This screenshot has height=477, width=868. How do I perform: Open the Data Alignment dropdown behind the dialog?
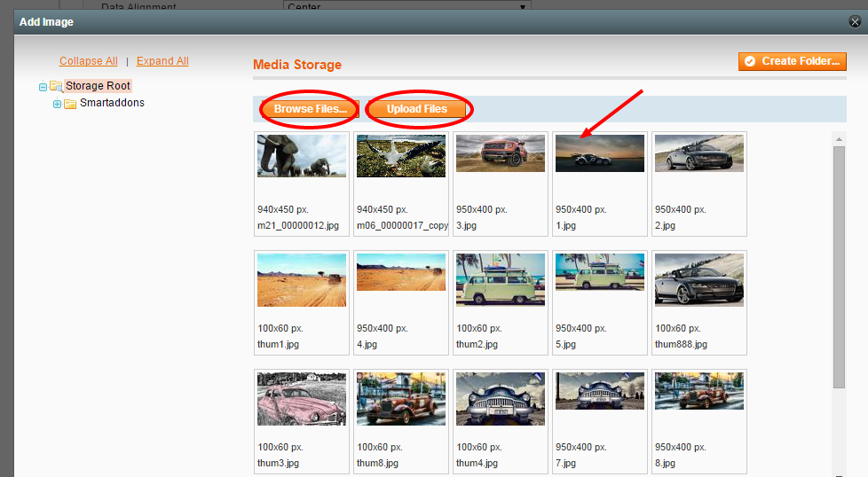point(406,5)
